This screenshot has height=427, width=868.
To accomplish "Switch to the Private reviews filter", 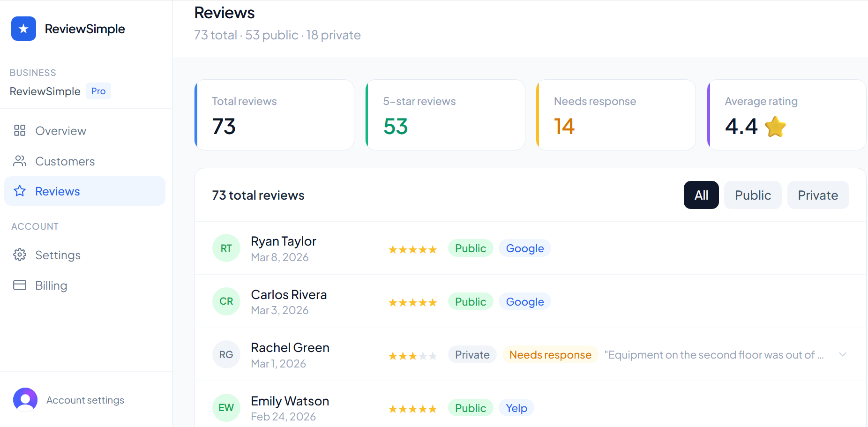I will (817, 195).
